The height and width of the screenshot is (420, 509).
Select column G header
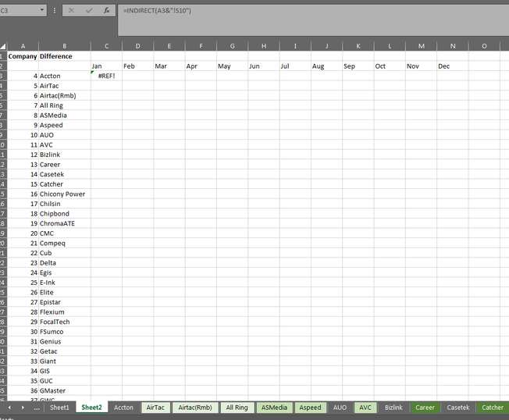(233, 46)
